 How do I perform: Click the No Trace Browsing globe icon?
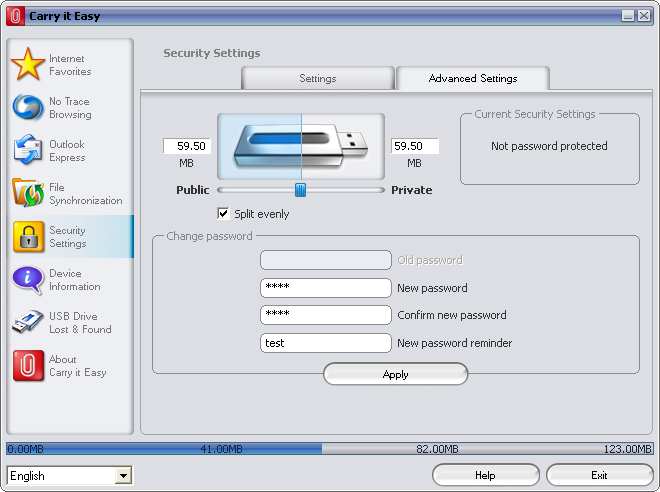[28, 107]
